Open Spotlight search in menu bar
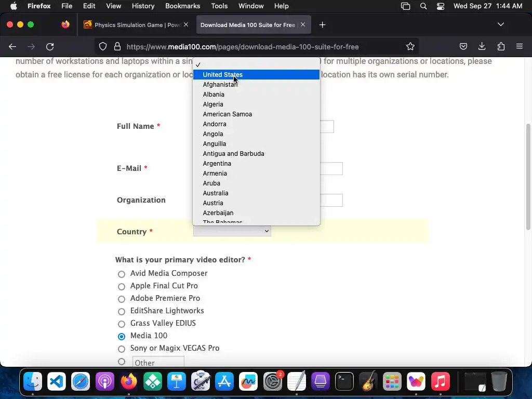 (423, 6)
